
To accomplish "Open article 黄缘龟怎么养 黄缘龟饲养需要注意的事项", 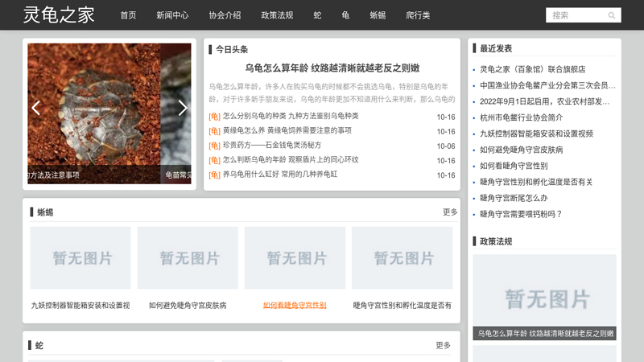I will tap(287, 130).
